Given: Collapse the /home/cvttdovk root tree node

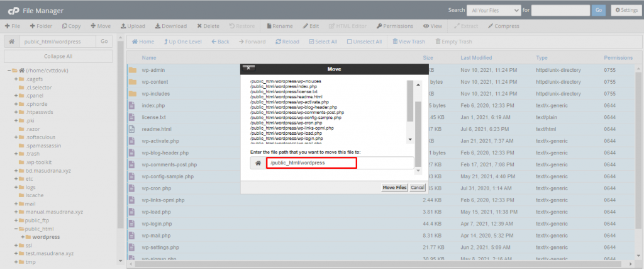Looking at the screenshot, I should pos(9,71).
